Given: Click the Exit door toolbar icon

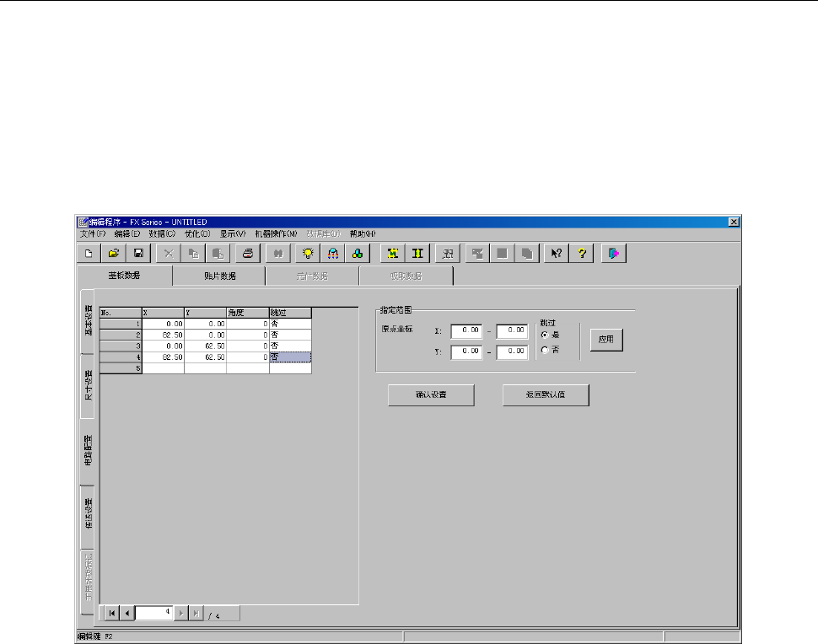Looking at the screenshot, I should [614, 254].
